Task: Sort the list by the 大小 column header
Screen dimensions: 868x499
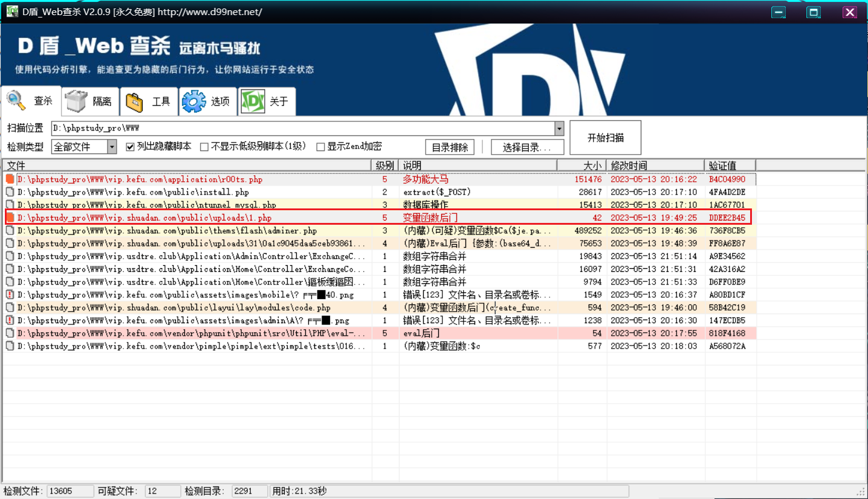Action: point(581,166)
